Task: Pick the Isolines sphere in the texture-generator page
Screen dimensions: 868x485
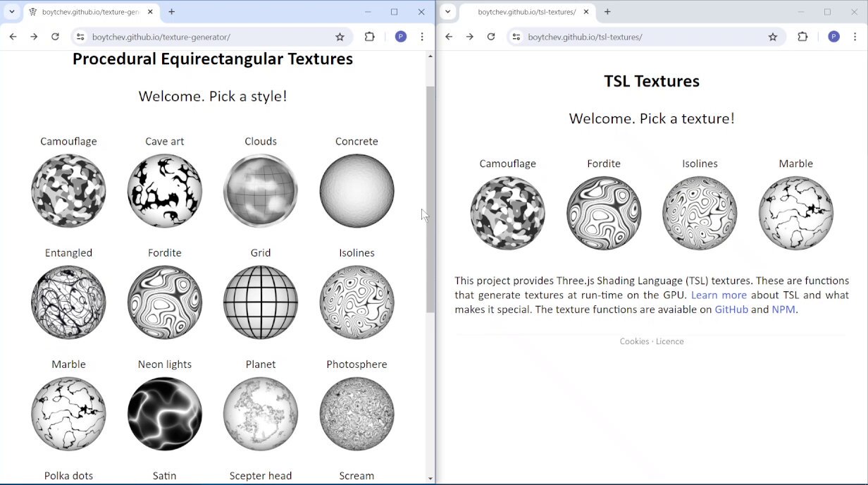Action: tap(356, 302)
